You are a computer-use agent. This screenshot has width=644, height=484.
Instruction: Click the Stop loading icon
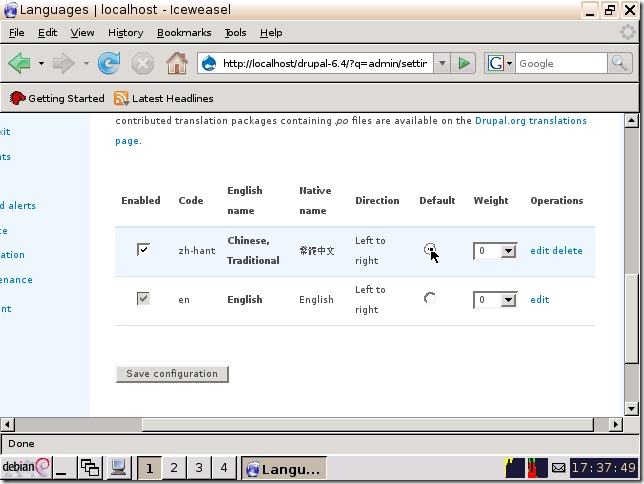coord(143,64)
